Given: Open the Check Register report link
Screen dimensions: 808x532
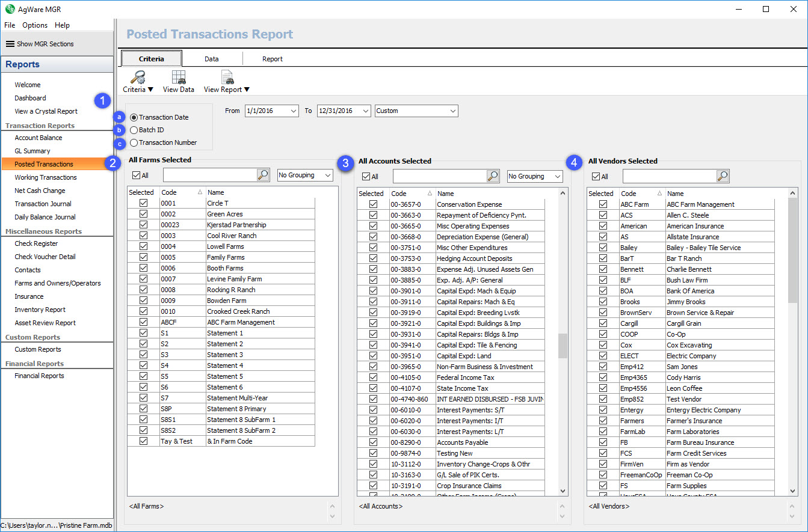Looking at the screenshot, I should (36, 243).
